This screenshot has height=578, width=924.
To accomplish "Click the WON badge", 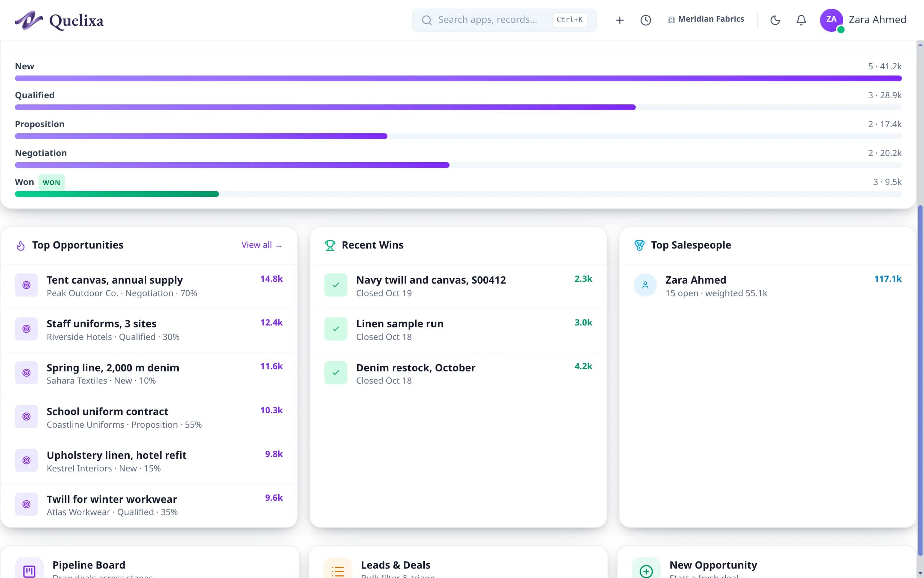I will (x=52, y=182).
